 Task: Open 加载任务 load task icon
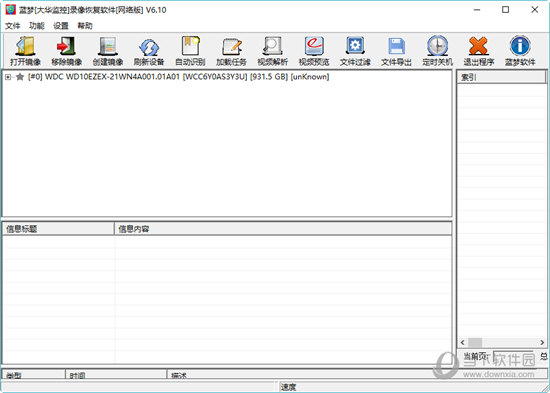pos(232,51)
